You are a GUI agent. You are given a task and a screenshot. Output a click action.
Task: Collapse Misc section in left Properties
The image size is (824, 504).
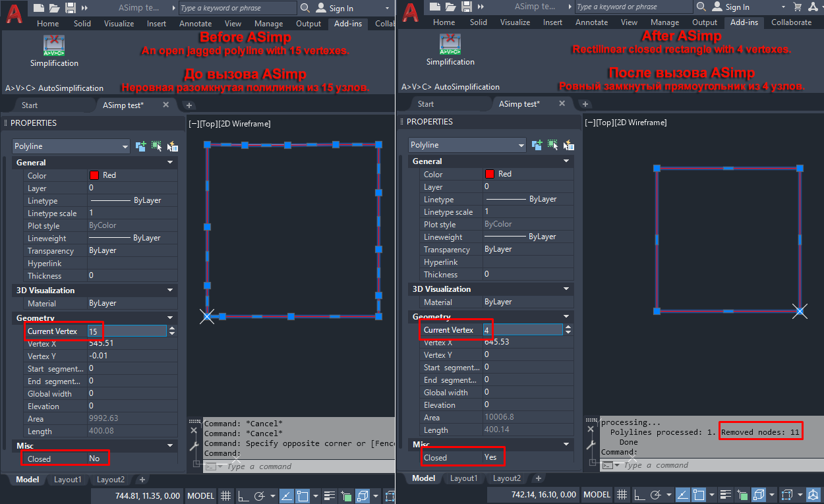coord(171,445)
